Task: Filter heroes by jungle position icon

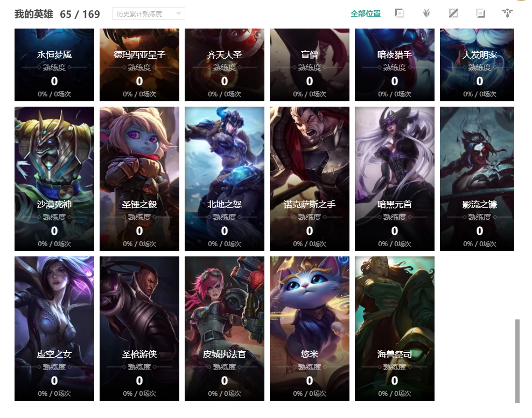Action: (426, 13)
